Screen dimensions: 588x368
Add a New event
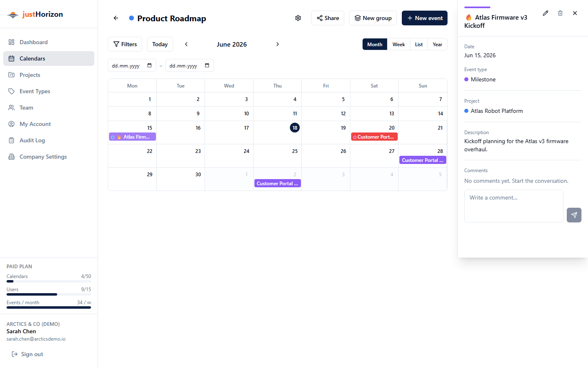point(425,18)
